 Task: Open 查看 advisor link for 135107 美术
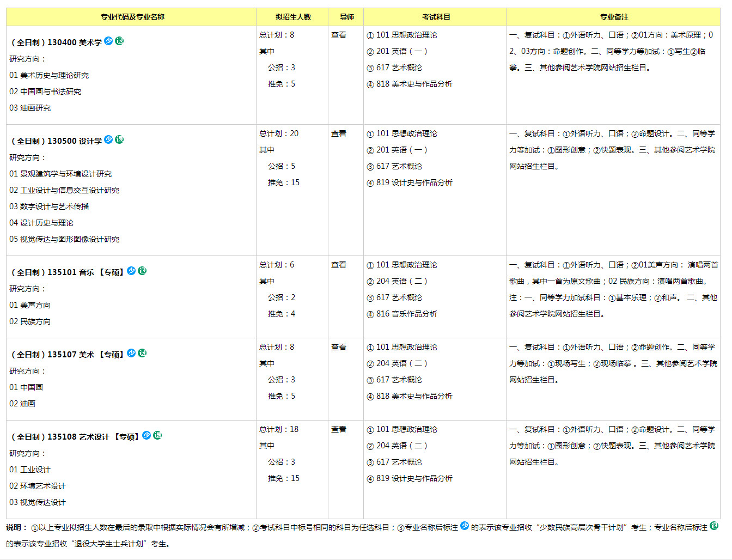point(339,347)
